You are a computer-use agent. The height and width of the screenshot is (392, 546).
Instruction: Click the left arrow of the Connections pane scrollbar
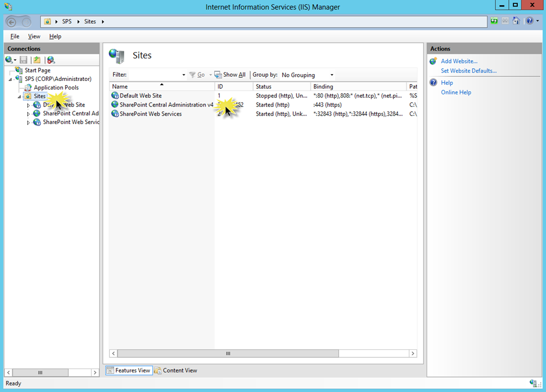pos(9,372)
